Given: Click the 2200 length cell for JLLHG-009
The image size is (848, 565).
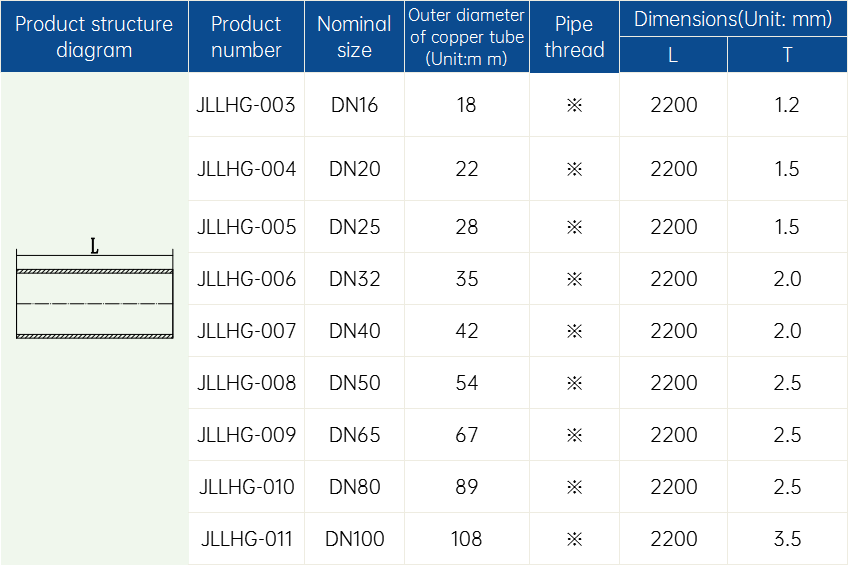Looking at the screenshot, I should (x=673, y=435).
